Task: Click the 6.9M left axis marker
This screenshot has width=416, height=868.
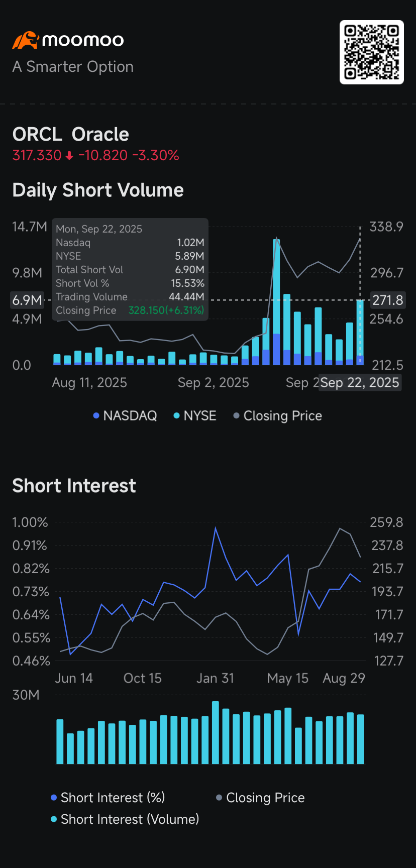Action: pos(27,300)
